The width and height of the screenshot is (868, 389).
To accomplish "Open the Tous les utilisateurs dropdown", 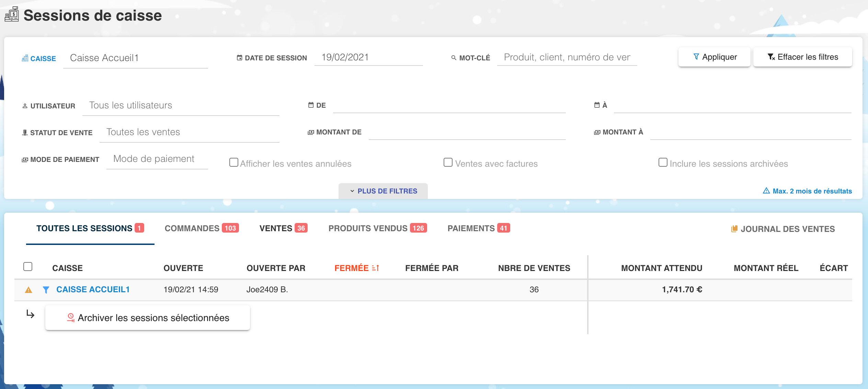I will click(181, 105).
